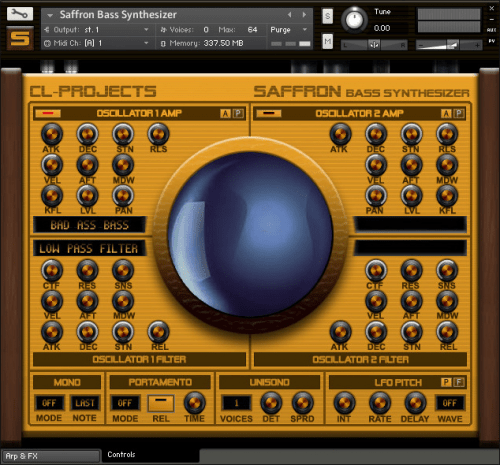Image resolution: width=500 pixels, height=465 pixels.
Task: Click the A button in Oscillator 1 Amp
Action: click(225, 114)
